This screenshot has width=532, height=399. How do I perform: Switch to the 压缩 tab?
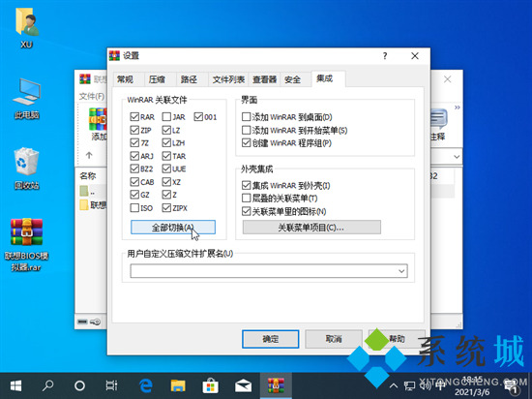(x=160, y=79)
